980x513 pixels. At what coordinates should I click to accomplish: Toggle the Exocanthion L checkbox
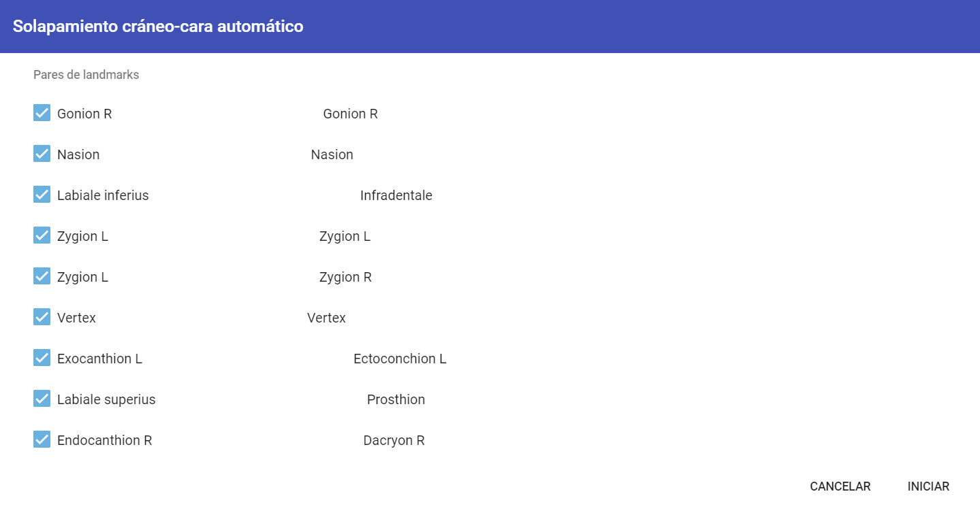point(42,358)
